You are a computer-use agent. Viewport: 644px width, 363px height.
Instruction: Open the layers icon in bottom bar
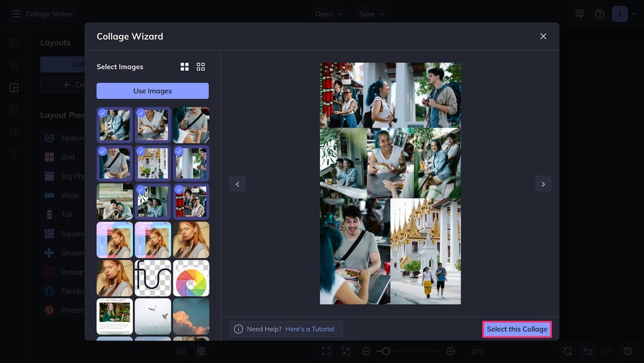click(x=181, y=351)
